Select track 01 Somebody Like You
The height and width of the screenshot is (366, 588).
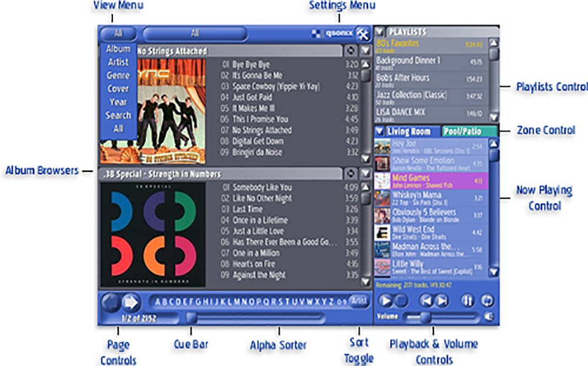pos(289,187)
